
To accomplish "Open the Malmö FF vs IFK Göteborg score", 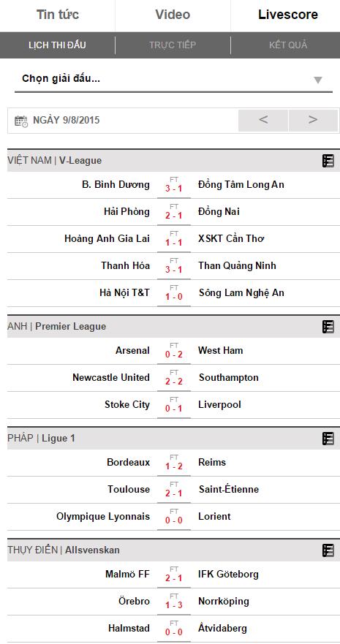I will click(174, 574).
